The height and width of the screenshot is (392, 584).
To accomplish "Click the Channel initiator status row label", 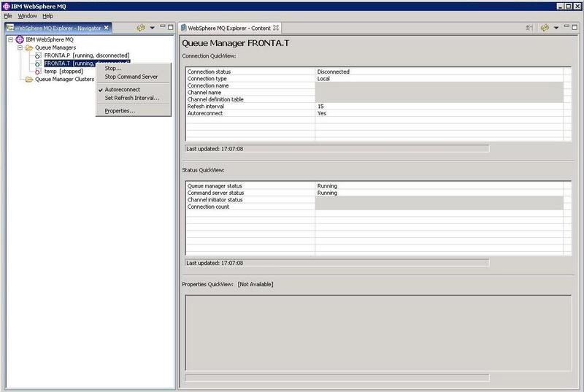I will point(215,200).
